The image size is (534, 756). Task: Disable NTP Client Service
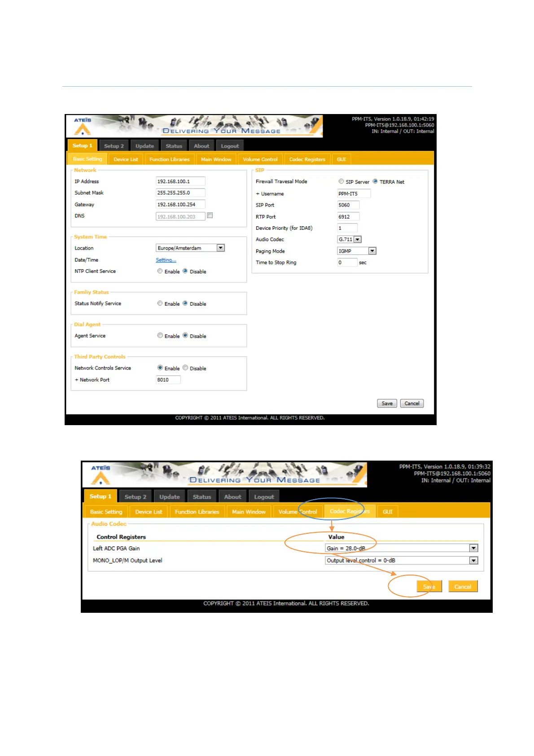coord(185,271)
